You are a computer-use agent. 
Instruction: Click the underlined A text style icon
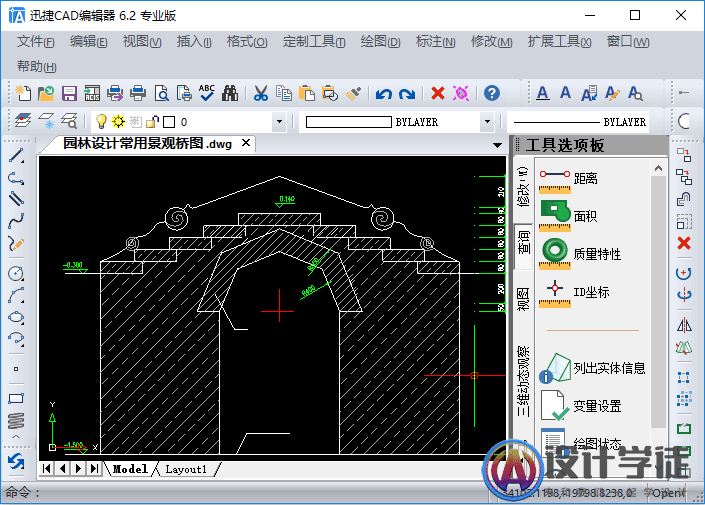(543, 93)
